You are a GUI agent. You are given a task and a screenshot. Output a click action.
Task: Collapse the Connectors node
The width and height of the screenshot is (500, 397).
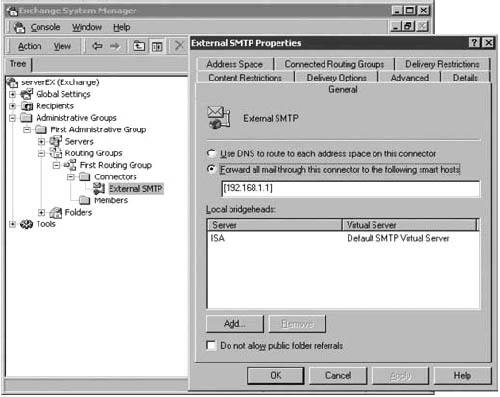[70, 177]
